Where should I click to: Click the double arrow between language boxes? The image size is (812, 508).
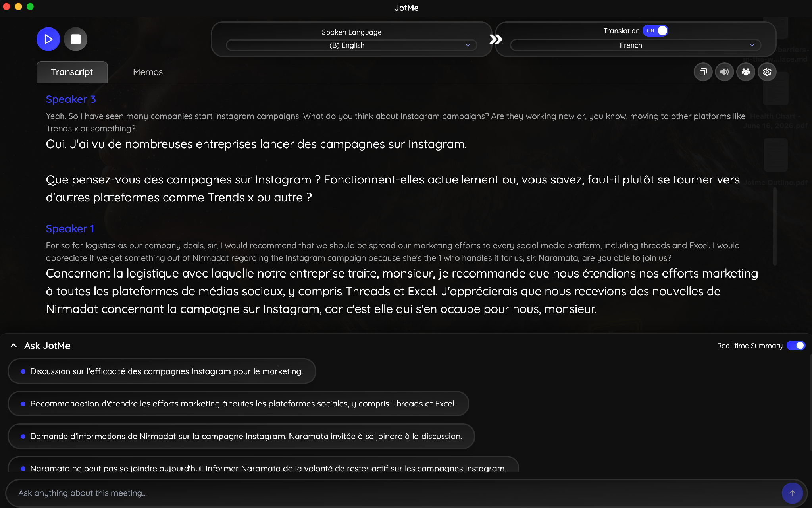(x=495, y=39)
